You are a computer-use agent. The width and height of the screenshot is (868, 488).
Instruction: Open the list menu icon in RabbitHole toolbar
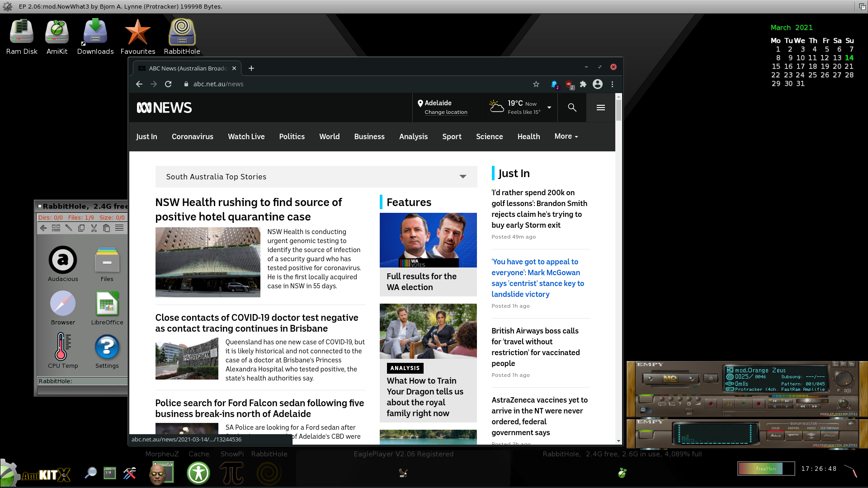(119, 228)
